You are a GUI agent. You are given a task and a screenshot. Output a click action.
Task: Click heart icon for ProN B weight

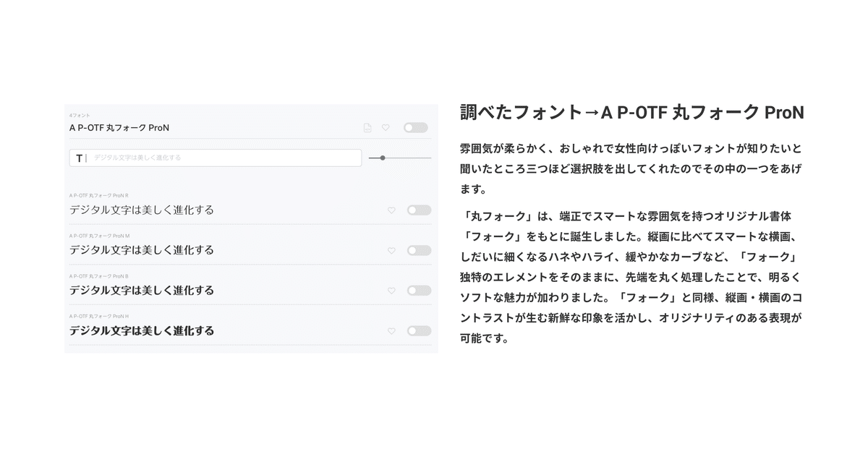click(x=391, y=291)
